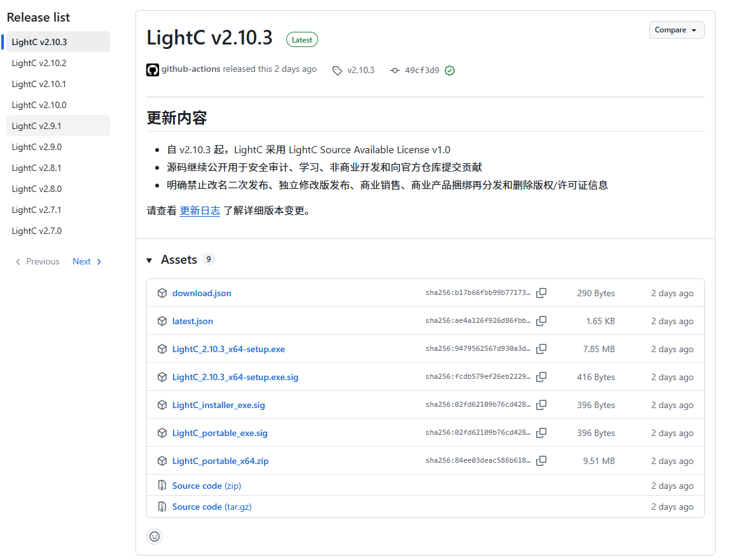Click the github-actions avatar icon
The height and width of the screenshot is (560, 734).
pyautogui.click(x=153, y=70)
